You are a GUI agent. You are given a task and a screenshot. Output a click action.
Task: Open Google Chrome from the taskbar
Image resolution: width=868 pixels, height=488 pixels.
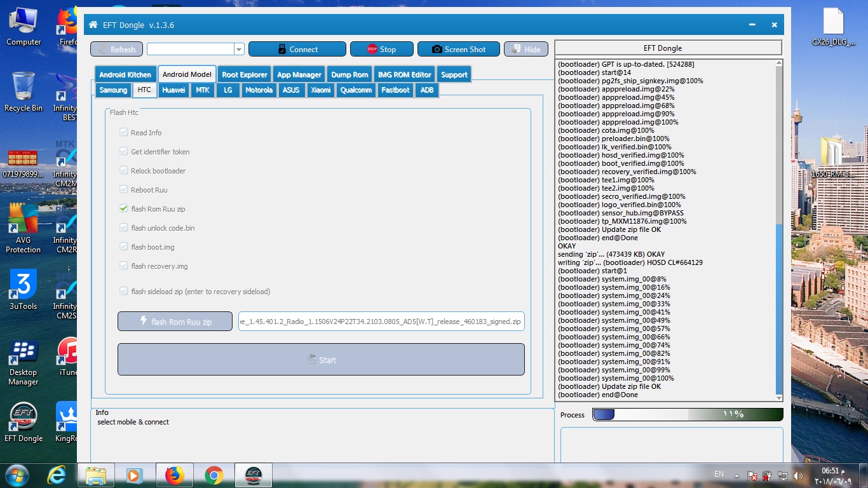(214, 475)
